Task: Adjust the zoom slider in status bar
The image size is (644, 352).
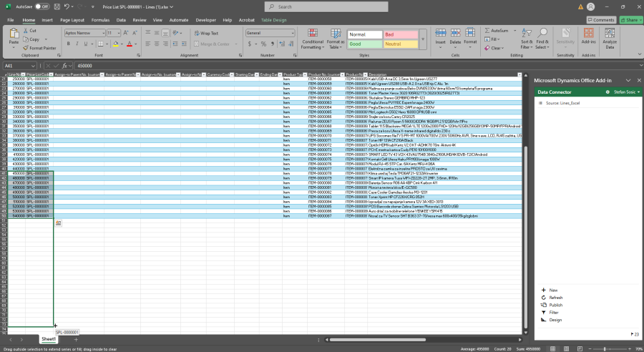Action: 605,348
